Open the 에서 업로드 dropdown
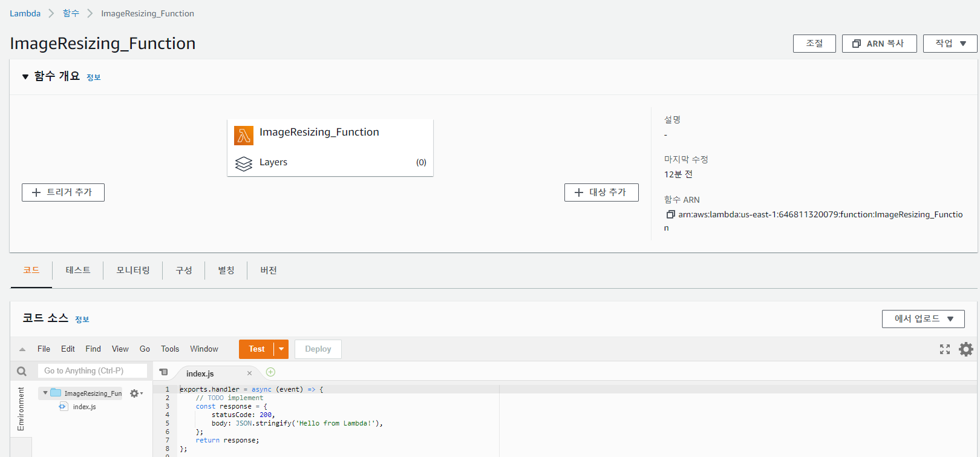 [923, 319]
